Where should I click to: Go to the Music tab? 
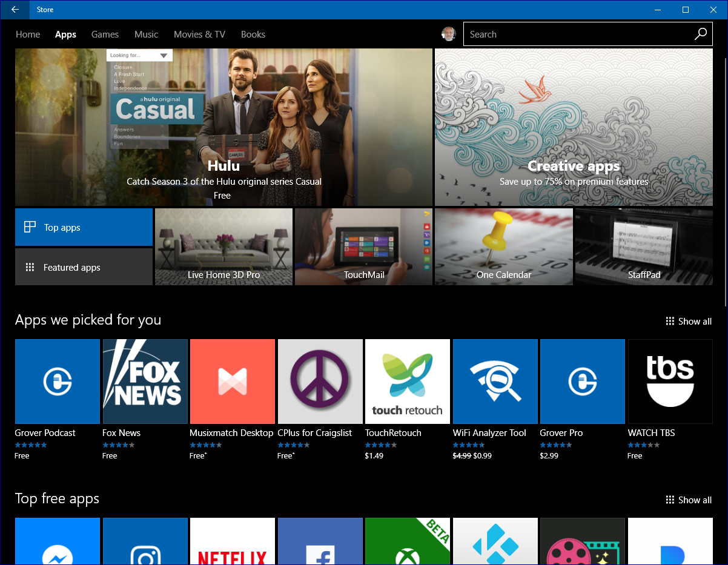pos(146,35)
